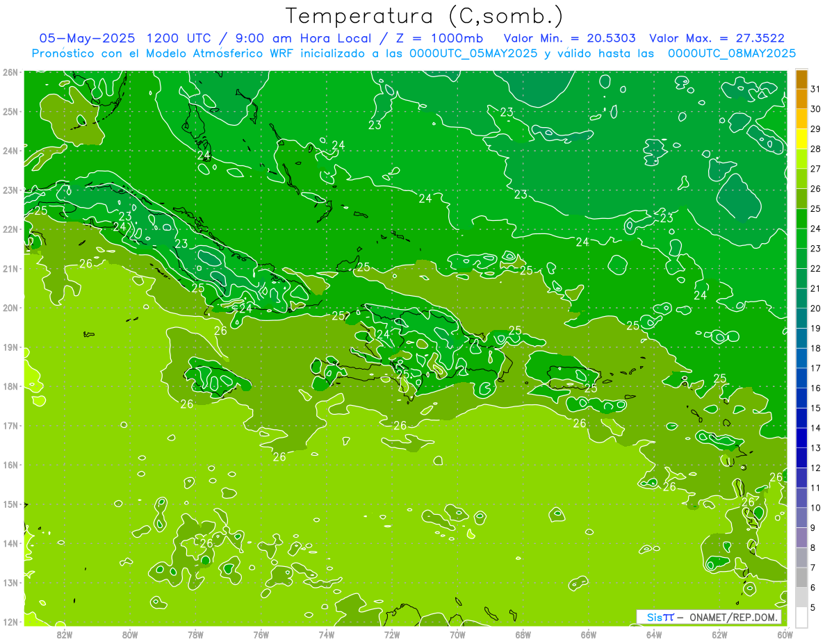Image resolution: width=834 pixels, height=644 pixels.
Task: Click the '26N' latitude axis label
Action: click(10, 72)
